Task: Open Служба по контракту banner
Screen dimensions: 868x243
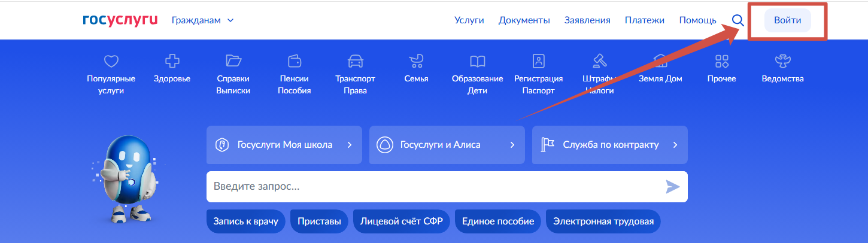Action: (609, 145)
